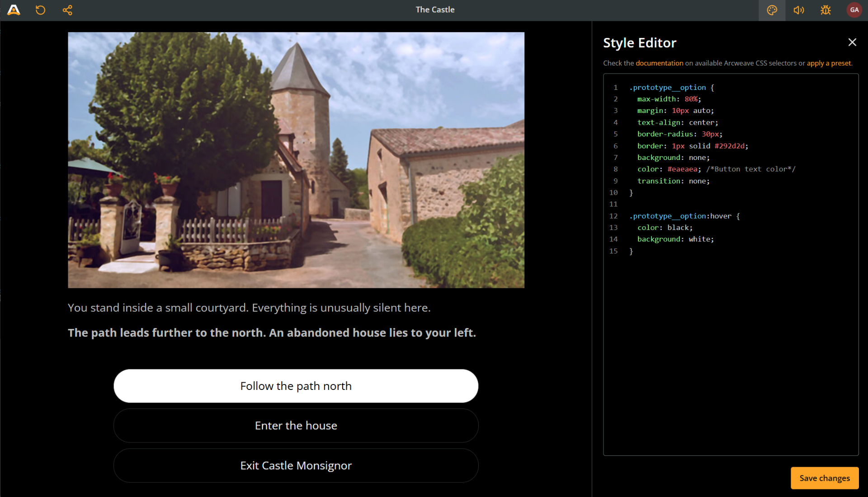Image resolution: width=868 pixels, height=497 pixels.
Task: Open the Style Editor palette icon
Action: pos(772,10)
